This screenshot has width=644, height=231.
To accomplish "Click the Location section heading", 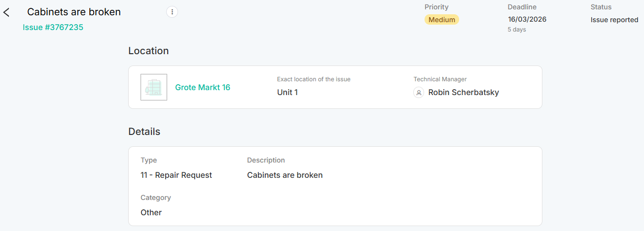I will (x=148, y=51).
